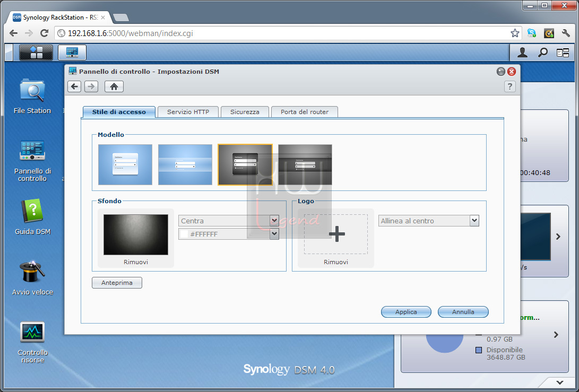The width and height of the screenshot is (579, 392).
Task: Choose the blue banner login template
Action: (185, 164)
